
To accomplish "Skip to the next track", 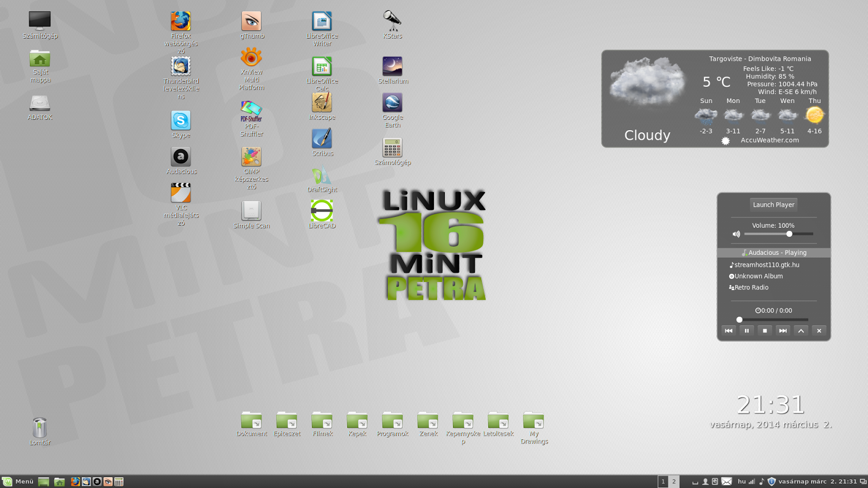I will pyautogui.click(x=783, y=331).
